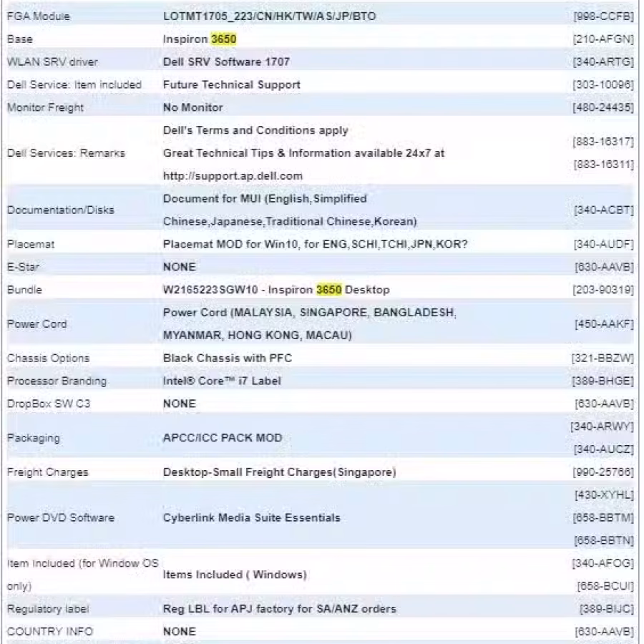Select the 'Bundle' label

(24, 290)
